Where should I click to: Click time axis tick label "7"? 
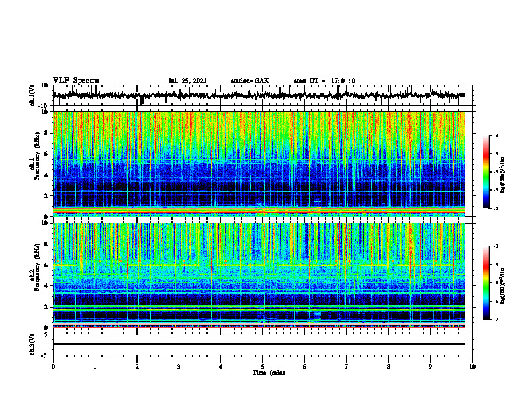(x=347, y=367)
